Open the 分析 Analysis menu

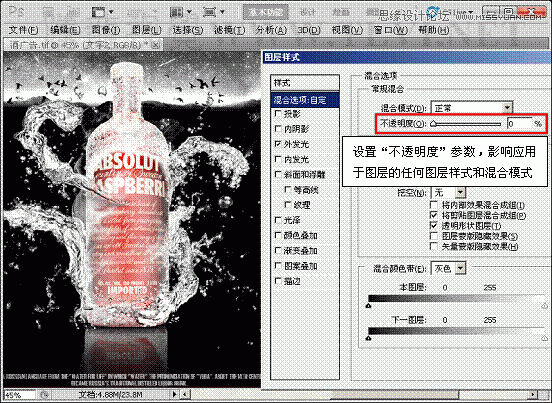271,30
